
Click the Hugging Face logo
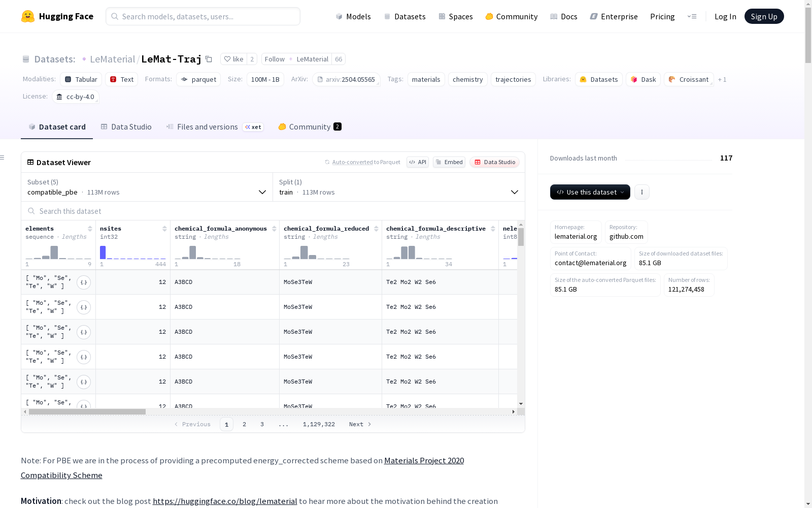[x=57, y=16]
